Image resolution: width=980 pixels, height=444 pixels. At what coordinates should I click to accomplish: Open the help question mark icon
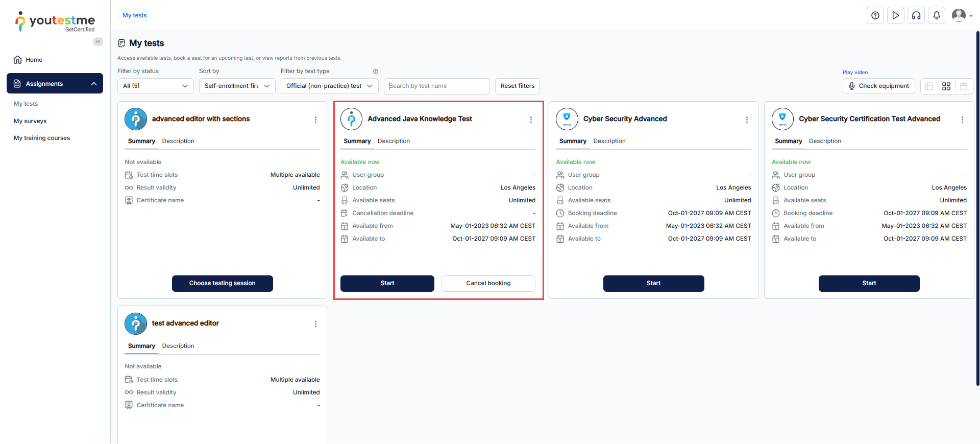875,15
